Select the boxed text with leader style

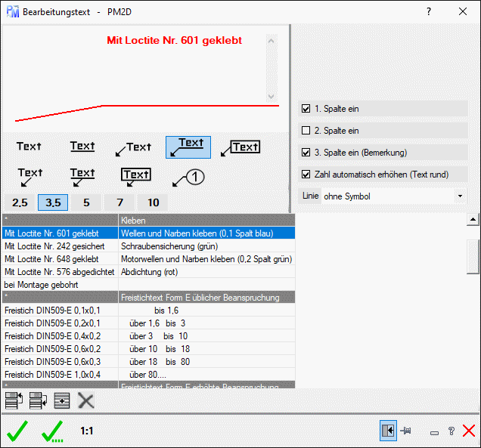[x=241, y=147]
